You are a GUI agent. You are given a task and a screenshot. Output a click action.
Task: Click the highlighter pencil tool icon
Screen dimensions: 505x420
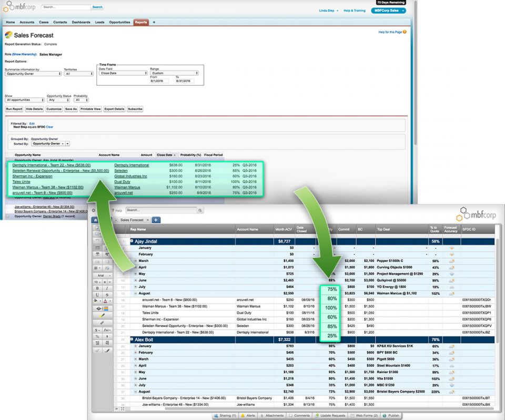click(x=102, y=315)
